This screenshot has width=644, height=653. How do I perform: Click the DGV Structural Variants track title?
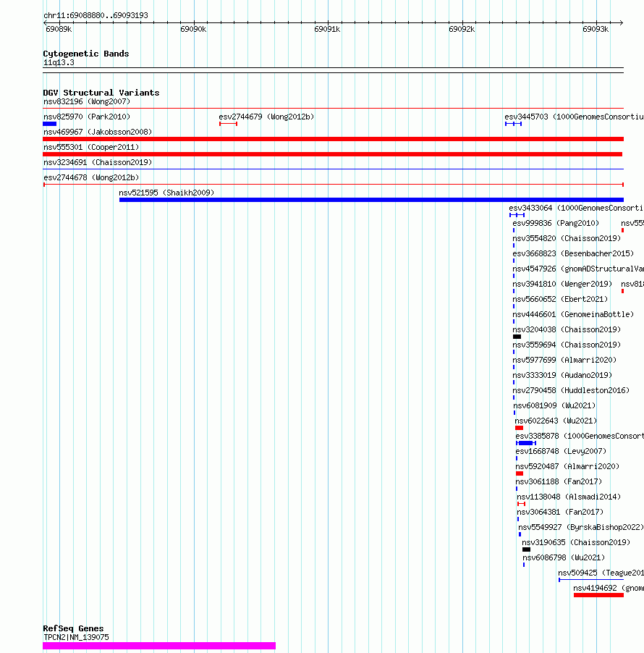101,93
